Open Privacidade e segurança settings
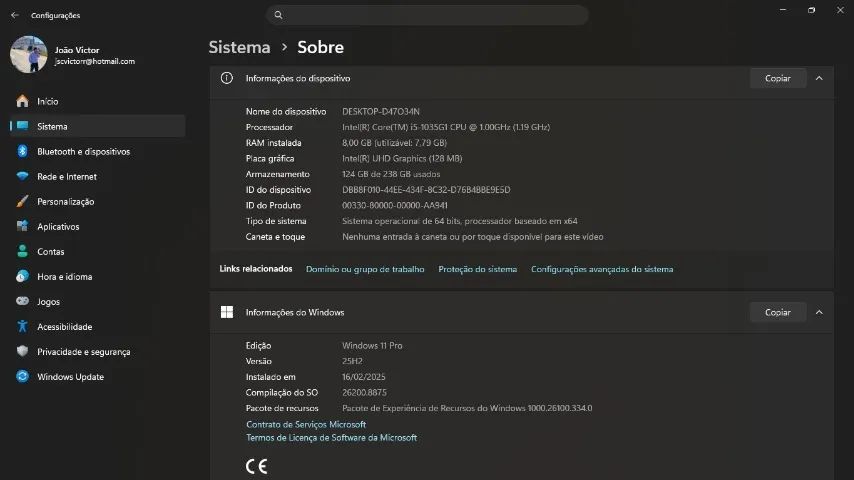The height and width of the screenshot is (480, 854). coord(97,351)
